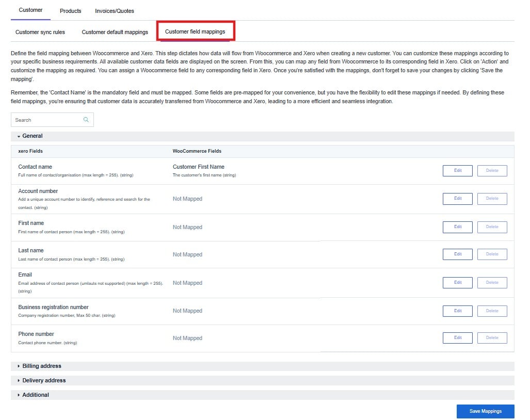This screenshot has height=420, width=530.
Task: Click the 'Customer First Name' mapped value
Action: coord(198,167)
